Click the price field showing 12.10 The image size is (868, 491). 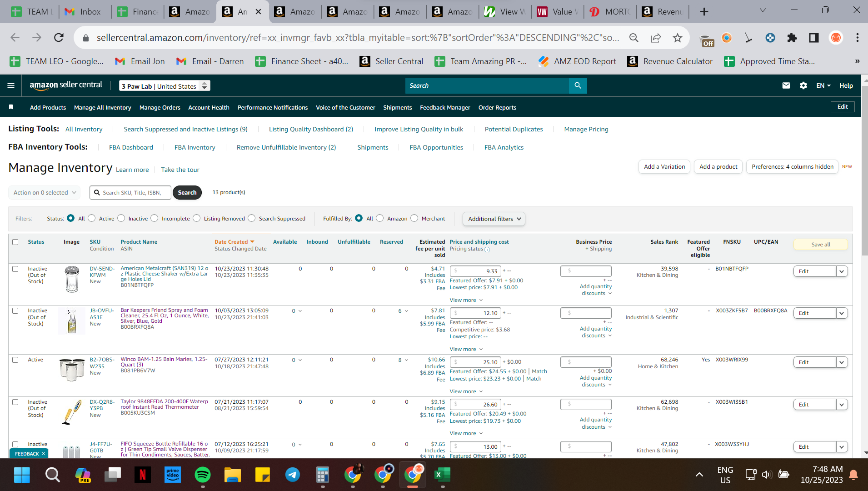(475, 313)
